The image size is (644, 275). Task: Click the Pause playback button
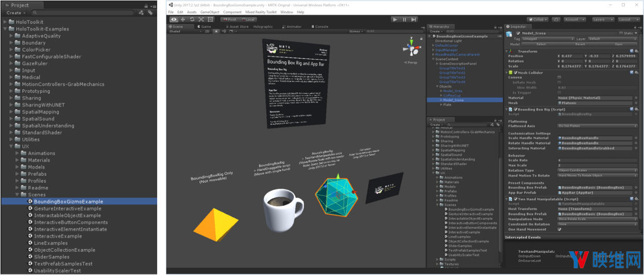click(x=404, y=20)
